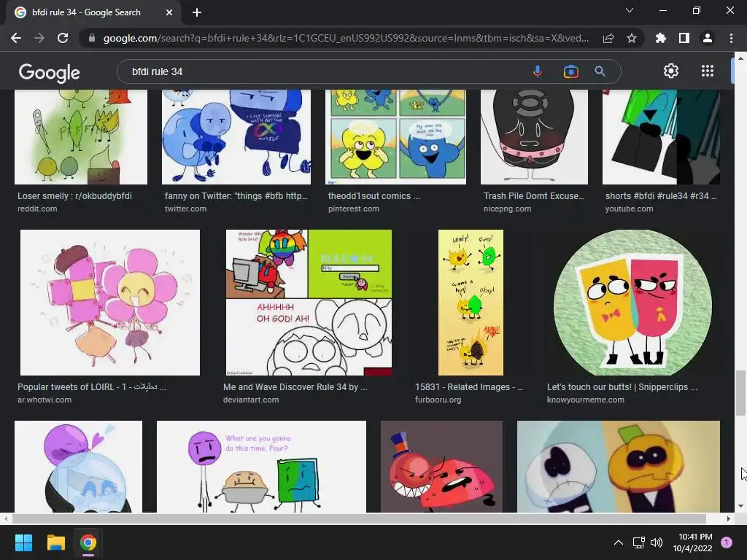Start voice search with the microphone
This screenshot has height=560, width=747.
coord(538,71)
